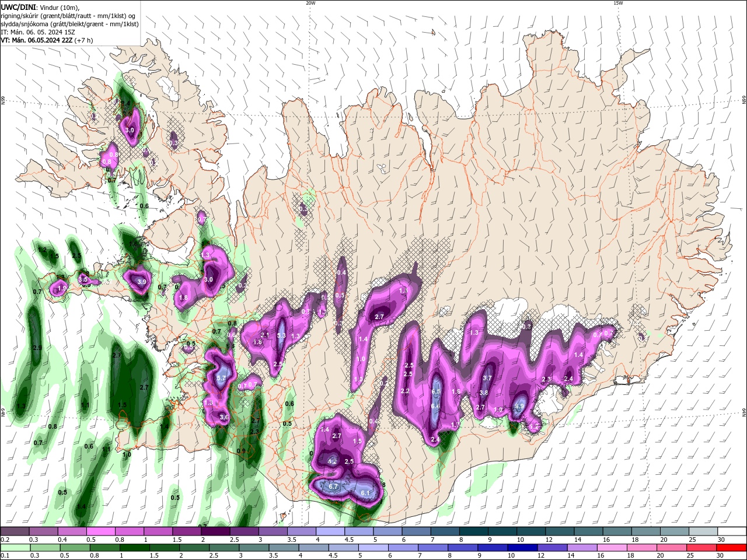Click the 3.8 precipitation value
This screenshot has width=747, height=560.
pyautogui.click(x=483, y=393)
